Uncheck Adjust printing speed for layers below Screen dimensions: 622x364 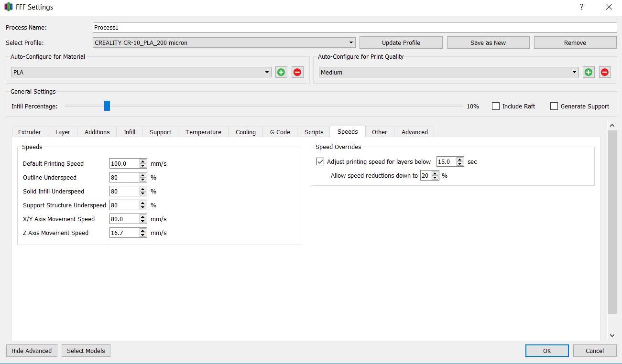point(320,161)
